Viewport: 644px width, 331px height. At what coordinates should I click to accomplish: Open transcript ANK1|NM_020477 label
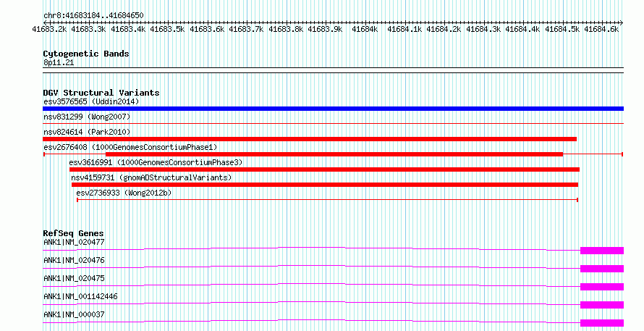point(74,242)
